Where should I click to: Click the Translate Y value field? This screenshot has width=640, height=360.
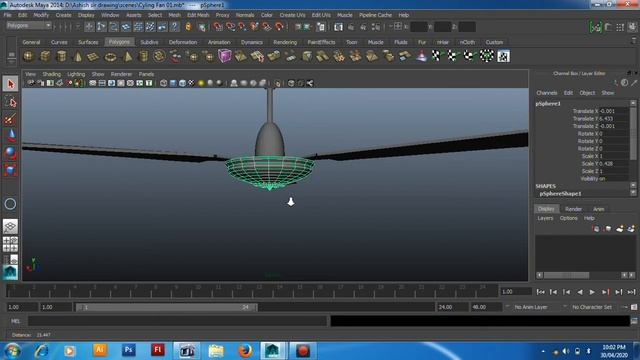click(613, 118)
